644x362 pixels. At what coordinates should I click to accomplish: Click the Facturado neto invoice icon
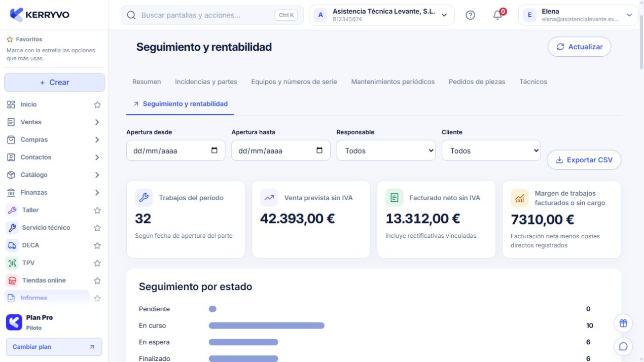tap(395, 198)
